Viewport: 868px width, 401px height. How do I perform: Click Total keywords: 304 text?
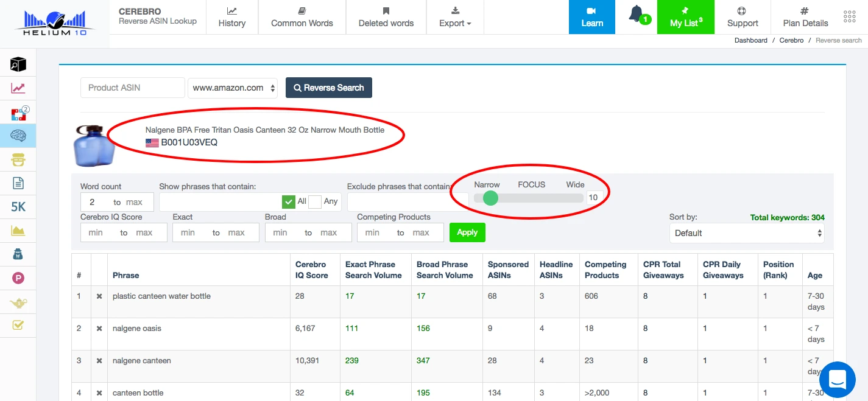[x=787, y=217]
